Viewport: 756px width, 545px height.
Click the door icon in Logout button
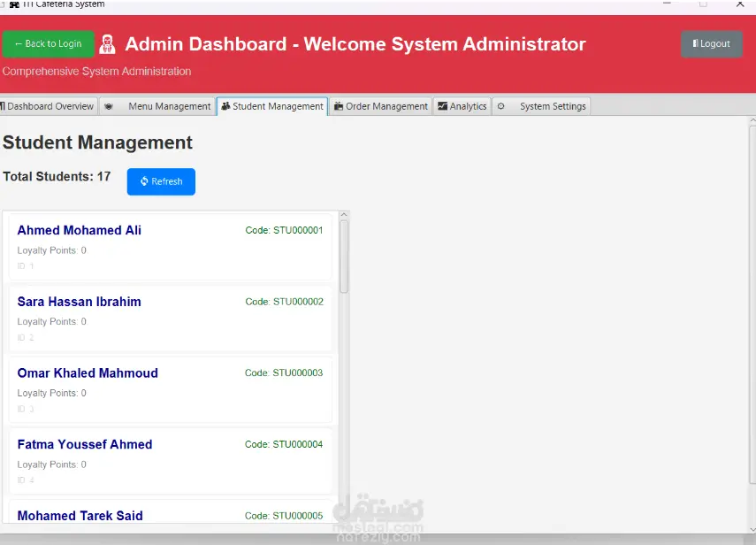click(695, 43)
